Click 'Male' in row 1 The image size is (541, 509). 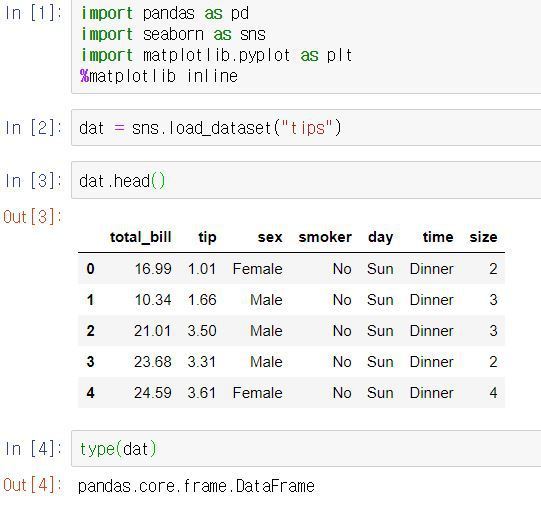[x=266, y=300]
